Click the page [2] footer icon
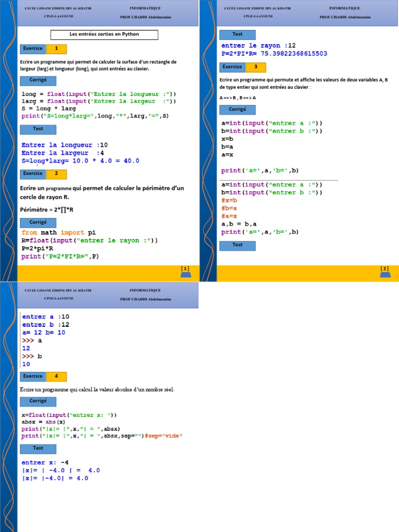Image resolution: width=399 pixels, height=532 pixels. click(384, 271)
